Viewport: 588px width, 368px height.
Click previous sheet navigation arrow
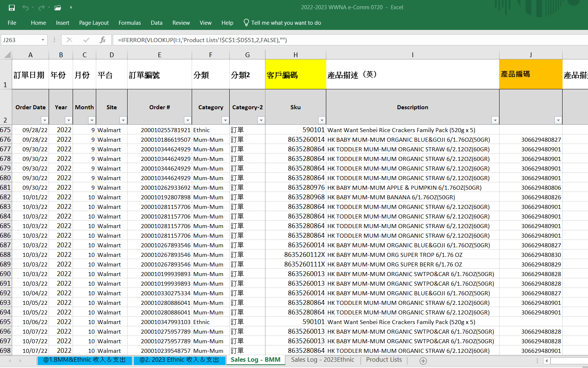[x=10, y=361]
